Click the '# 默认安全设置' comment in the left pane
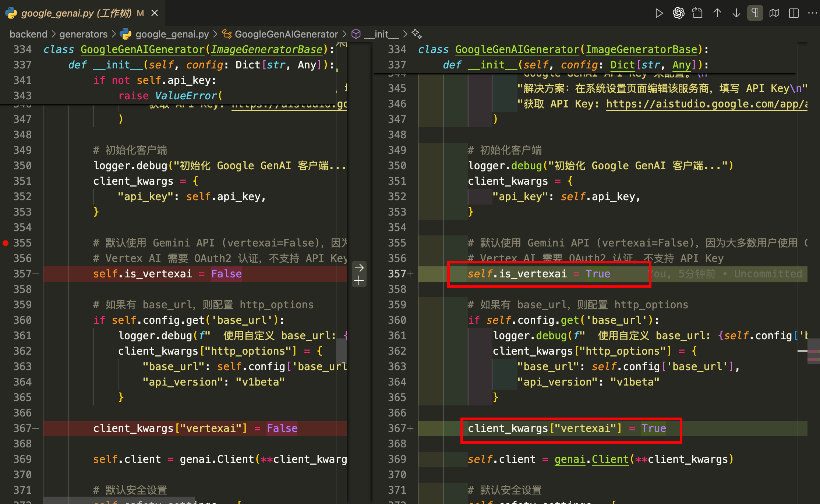Screen dimensions: 820x504 pyautogui.click(x=130, y=490)
